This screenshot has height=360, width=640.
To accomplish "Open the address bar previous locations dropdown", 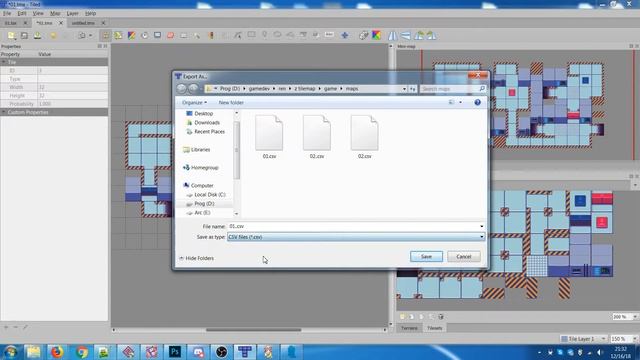I will click(404, 89).
